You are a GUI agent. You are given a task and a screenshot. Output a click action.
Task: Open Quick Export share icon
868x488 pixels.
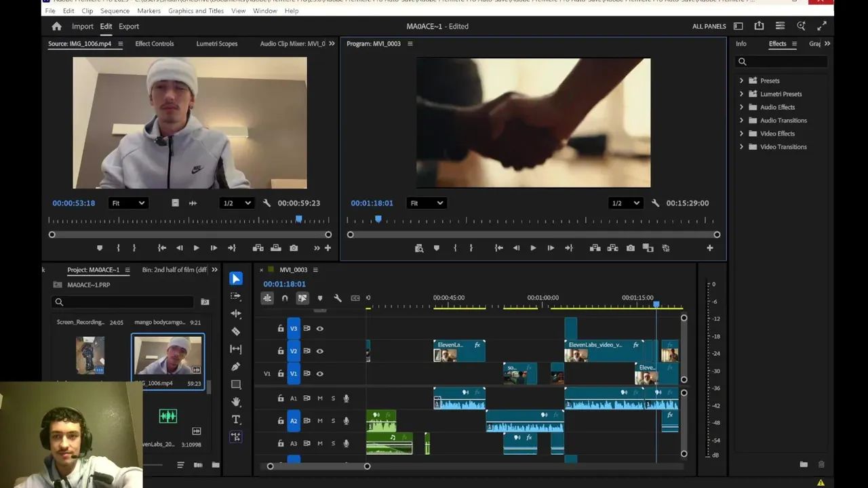(x=759, y=26)
